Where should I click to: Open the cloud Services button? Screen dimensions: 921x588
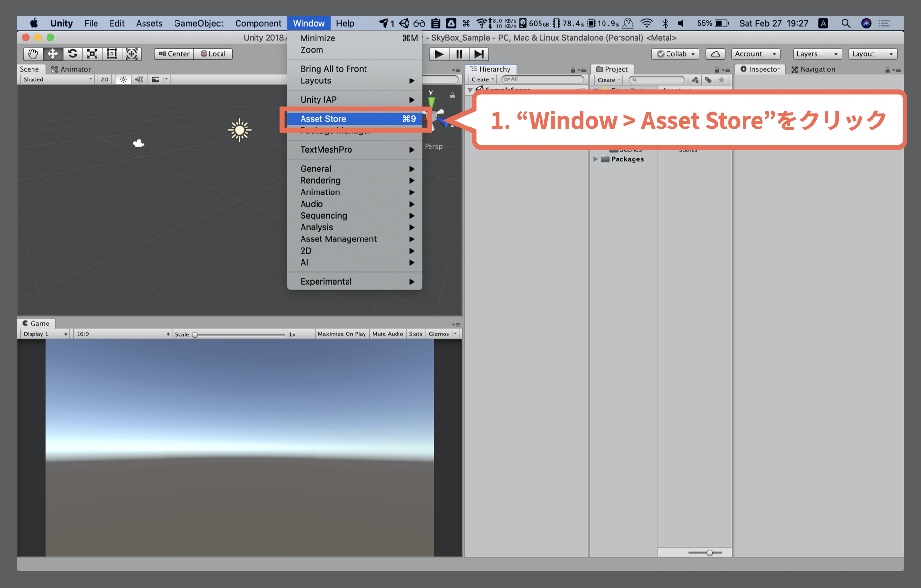[715, 54]
